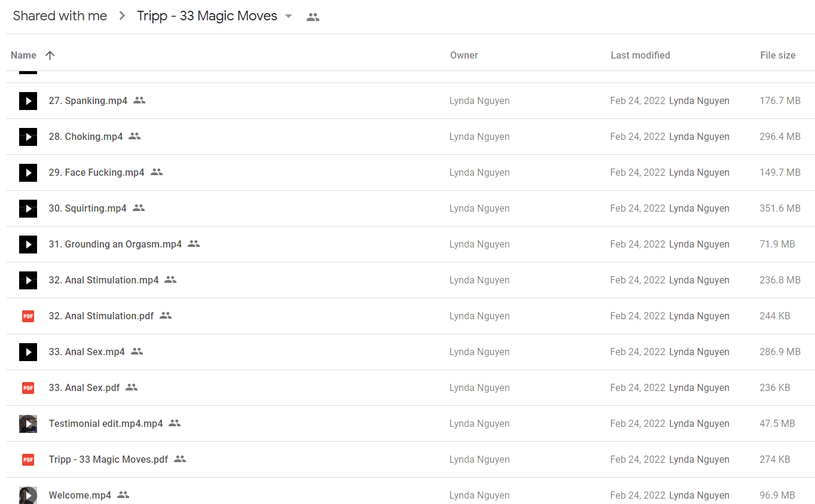This screenshot has height=504, width=815.
Task: Click the video icon for 30. Squirting.mp4
Action: click(28, 208)
